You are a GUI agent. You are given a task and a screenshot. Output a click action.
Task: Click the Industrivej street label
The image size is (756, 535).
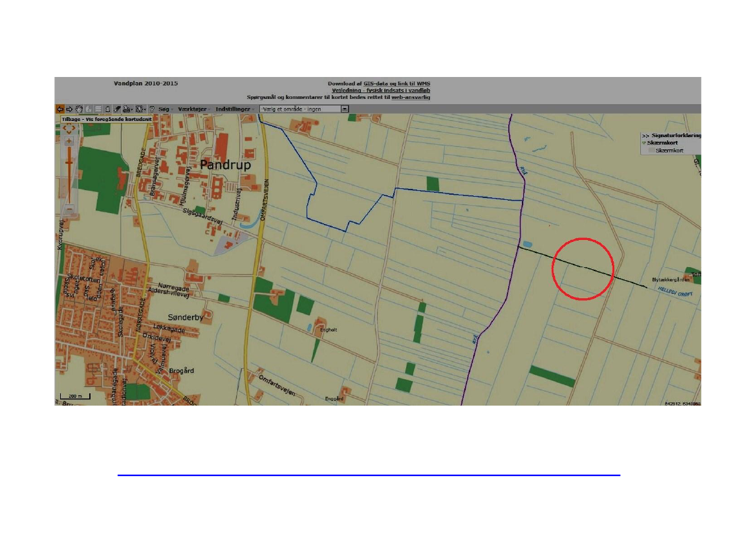(x=236, y=204)
